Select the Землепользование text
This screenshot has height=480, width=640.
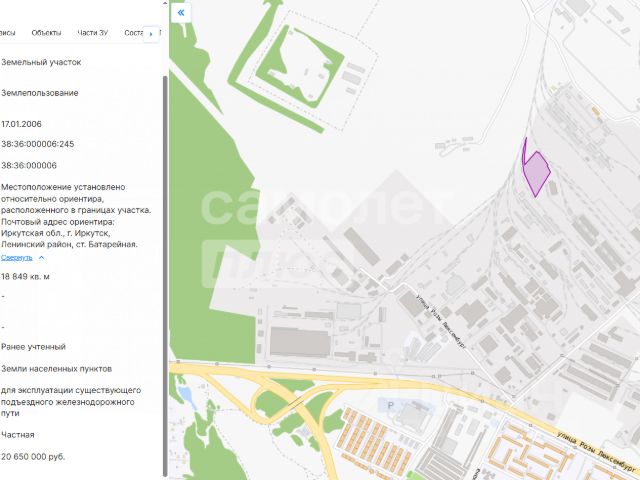tap(40, 93)
